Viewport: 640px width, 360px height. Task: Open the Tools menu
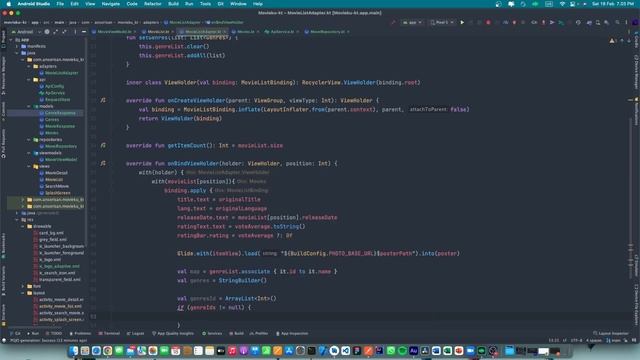tap(205, 4)
